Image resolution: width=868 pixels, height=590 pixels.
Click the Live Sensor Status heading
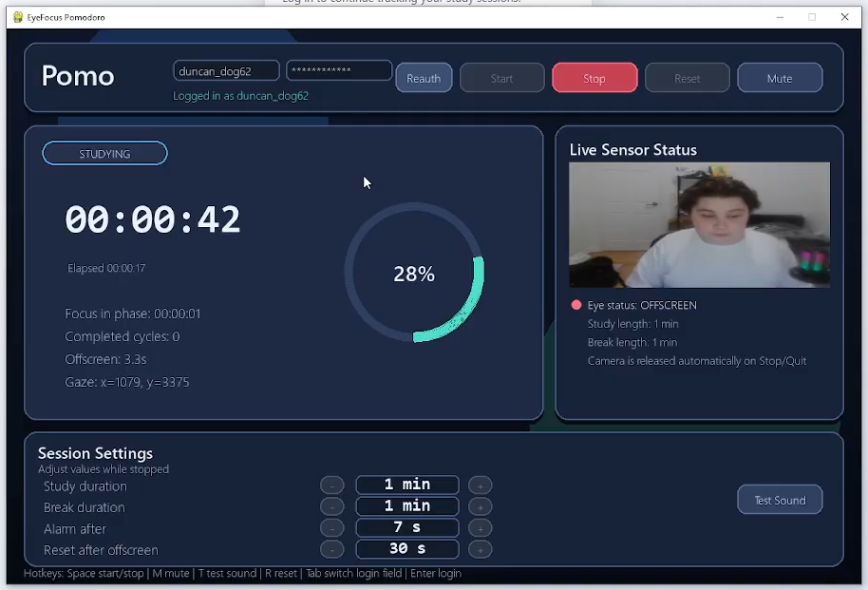pos(633,149)
